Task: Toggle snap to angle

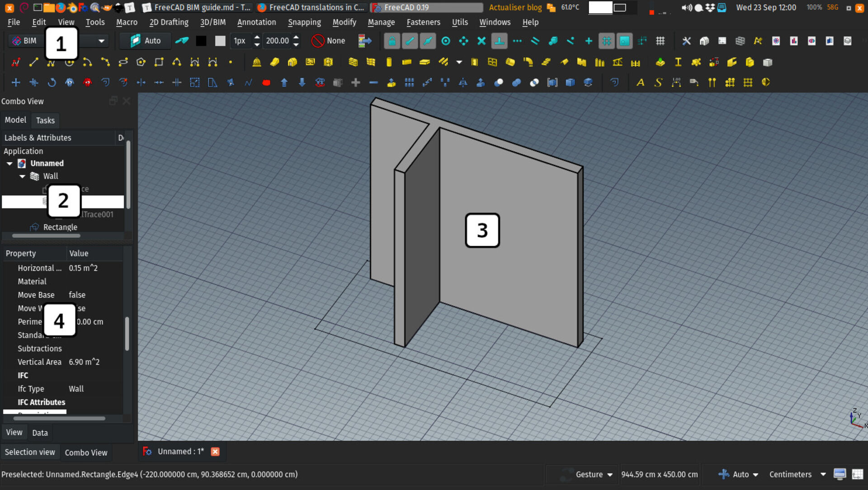Action: pos(464,41)
